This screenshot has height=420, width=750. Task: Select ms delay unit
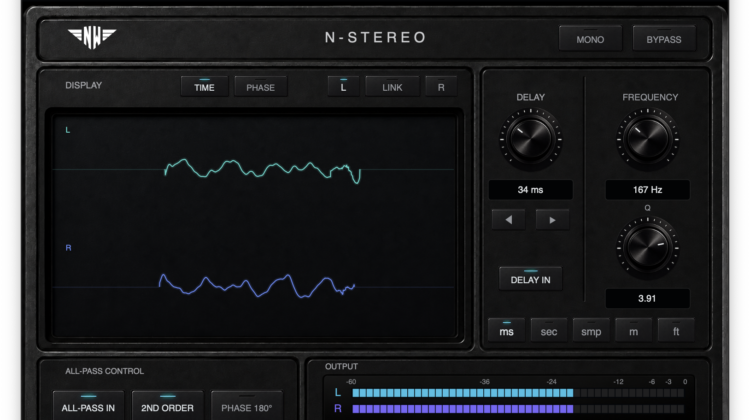click(x=507, y=331)
